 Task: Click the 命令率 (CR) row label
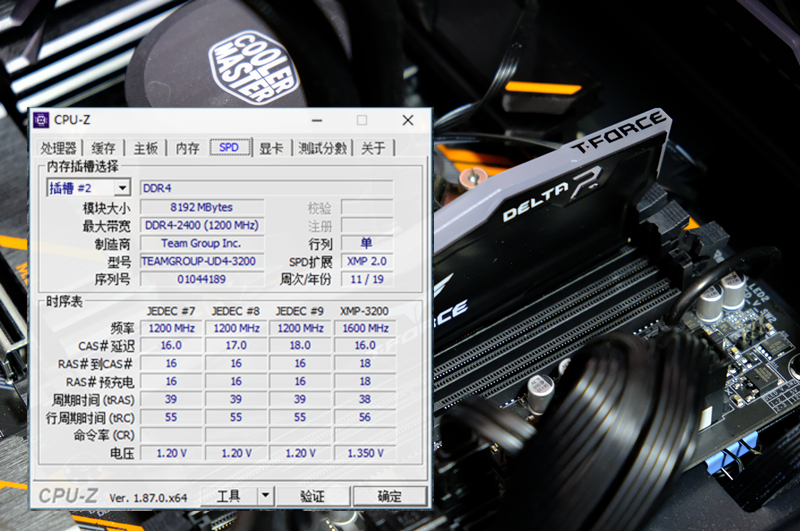click(104, 435)
